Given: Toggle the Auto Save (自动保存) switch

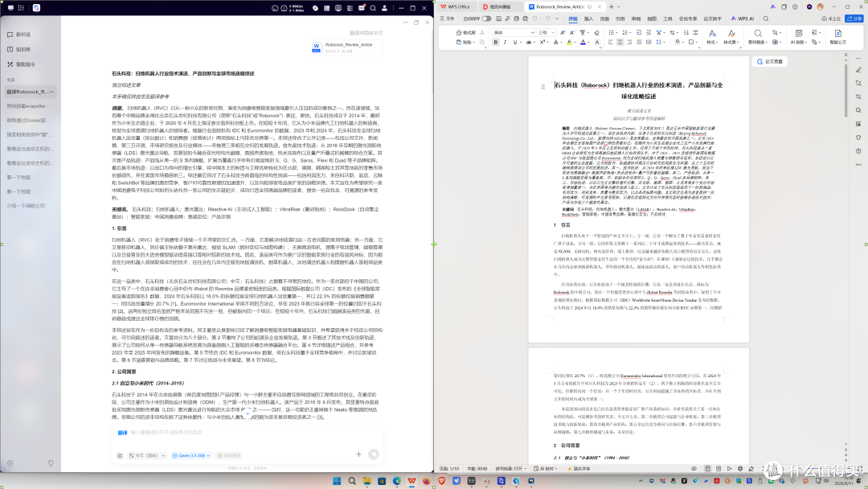Looking at the screenshot, I should (486, 18).
